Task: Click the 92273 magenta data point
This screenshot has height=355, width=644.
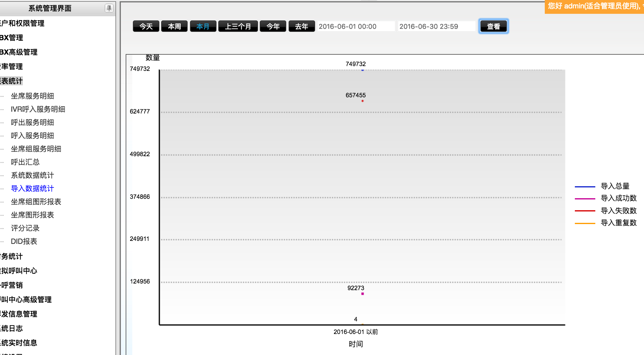Action: (363, 294)
